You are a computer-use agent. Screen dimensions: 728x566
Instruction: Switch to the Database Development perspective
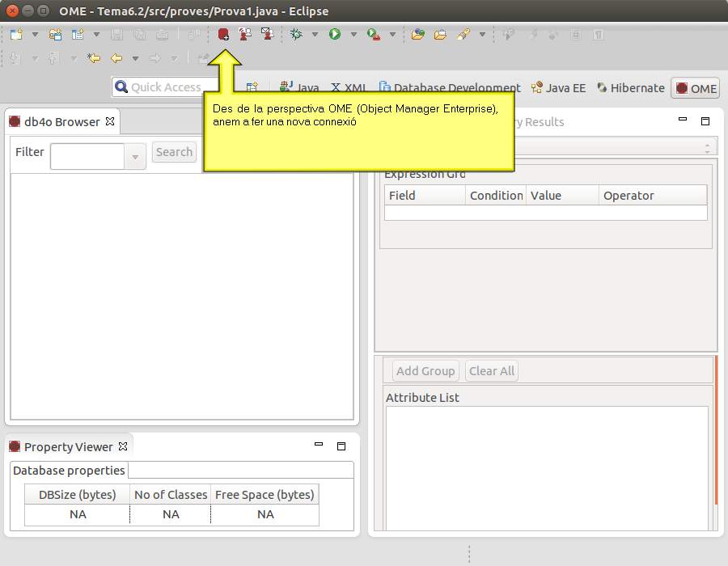tap(450, 87)
